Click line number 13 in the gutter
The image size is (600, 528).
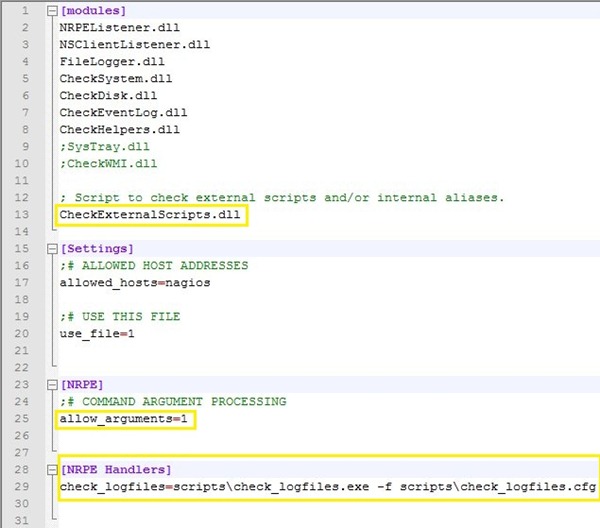pos(22,215)
